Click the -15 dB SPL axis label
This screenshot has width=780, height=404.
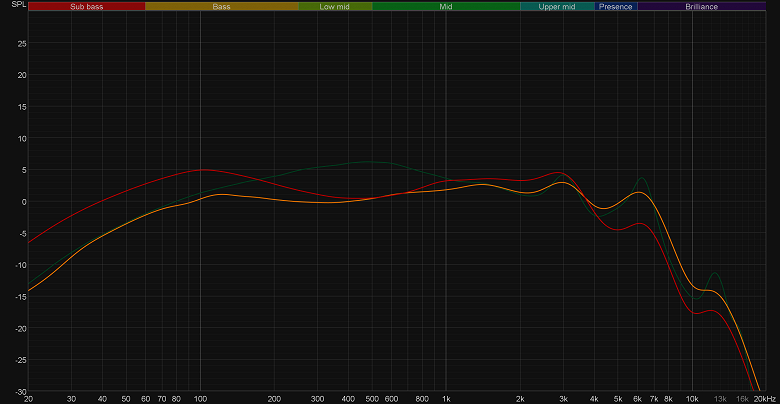[x=21, y=297]
